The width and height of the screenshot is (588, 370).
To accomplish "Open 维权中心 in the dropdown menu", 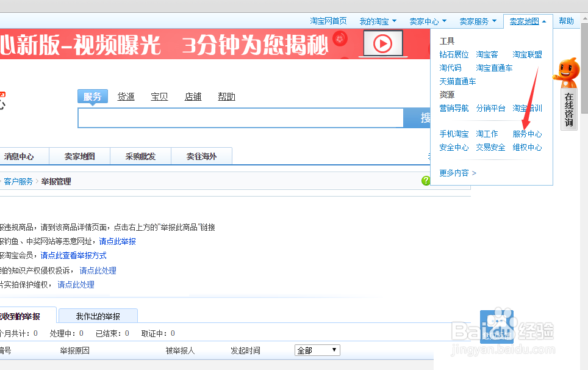I will pos(527,148).
